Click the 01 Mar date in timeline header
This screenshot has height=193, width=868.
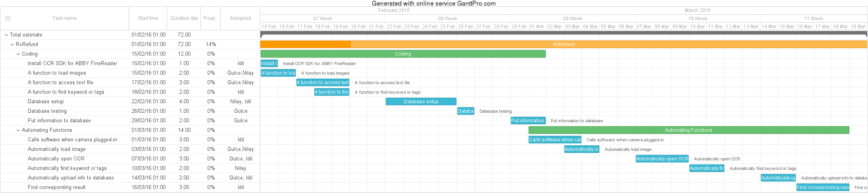coord(537,27)
